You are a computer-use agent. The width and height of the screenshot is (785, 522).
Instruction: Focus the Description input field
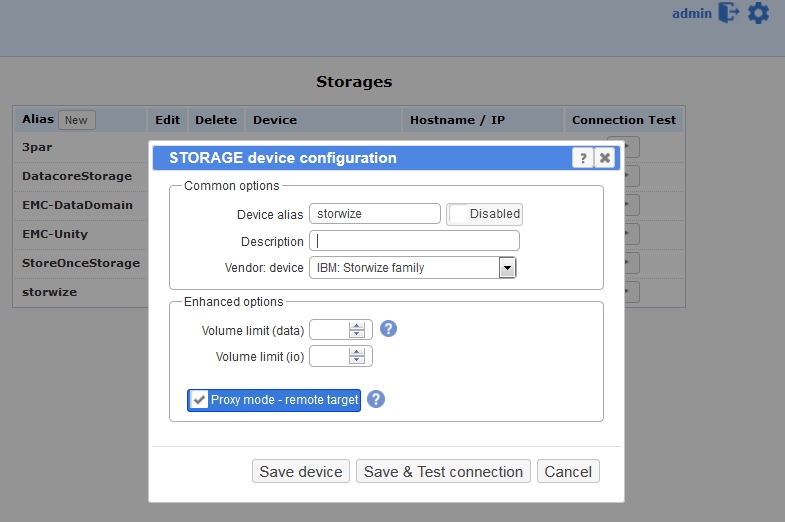tap(414, 241)
